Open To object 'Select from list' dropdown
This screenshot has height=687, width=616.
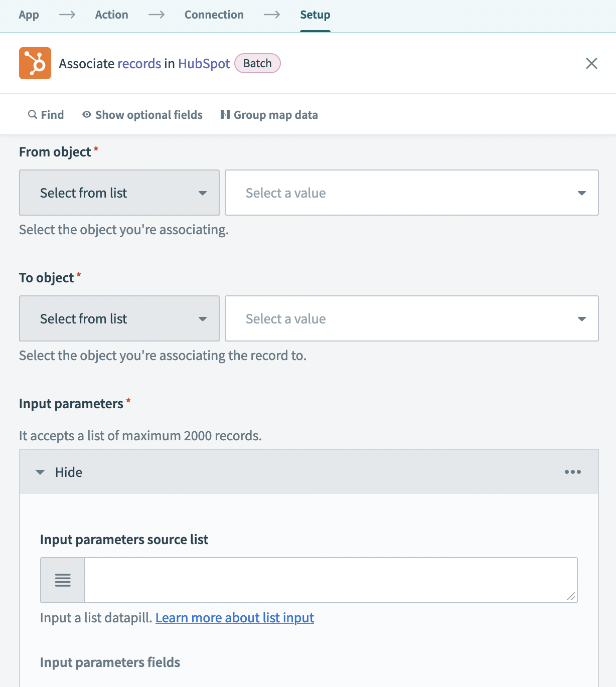coord(119,319)
